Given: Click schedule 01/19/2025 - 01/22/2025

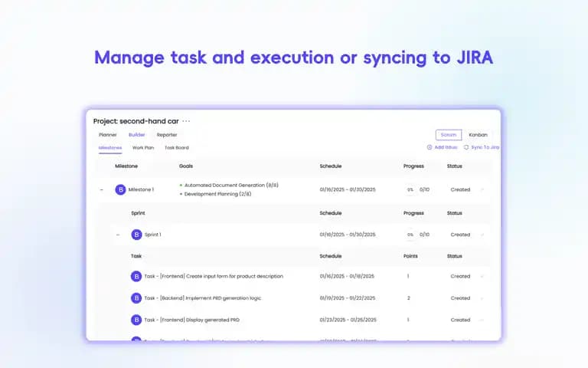Looking at the screenshot, I should [x=348, y=298].
